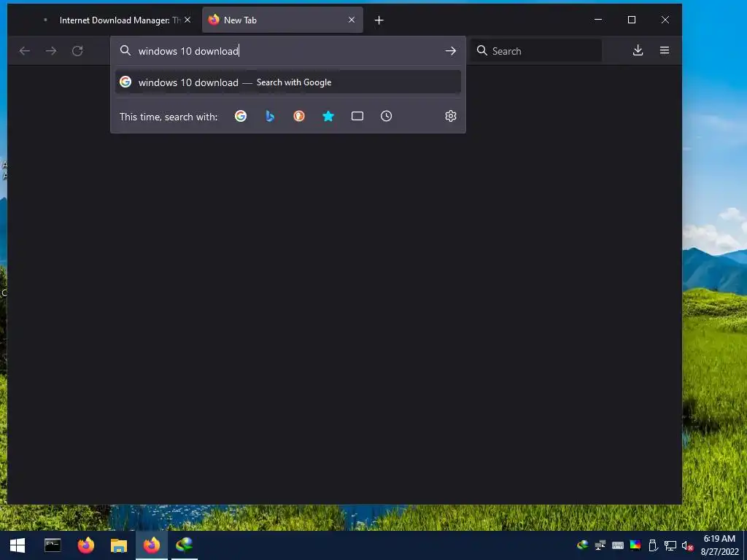Screen dimensions: 747x560
Task: Open touch keyboard tray icon
Action: pos(617,545)
